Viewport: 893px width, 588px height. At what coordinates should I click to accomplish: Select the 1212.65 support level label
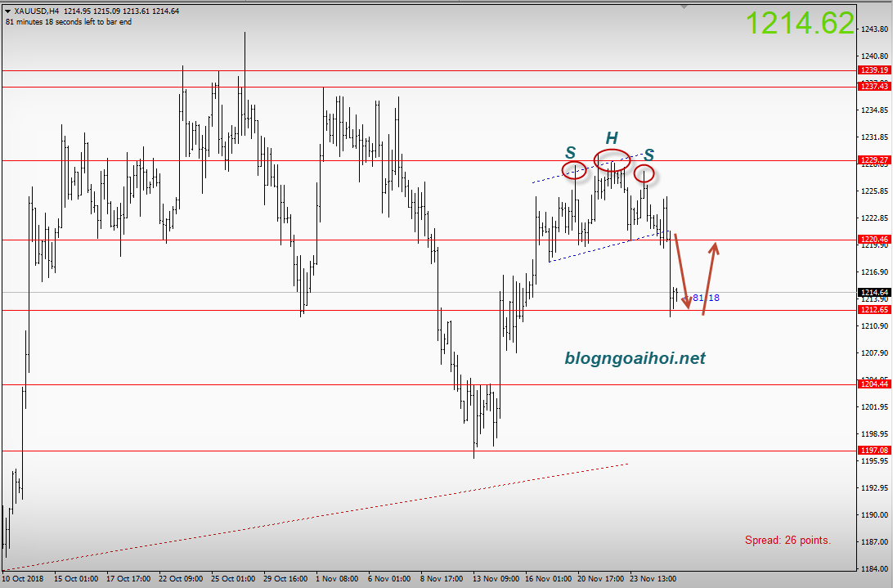pos(873,311)
